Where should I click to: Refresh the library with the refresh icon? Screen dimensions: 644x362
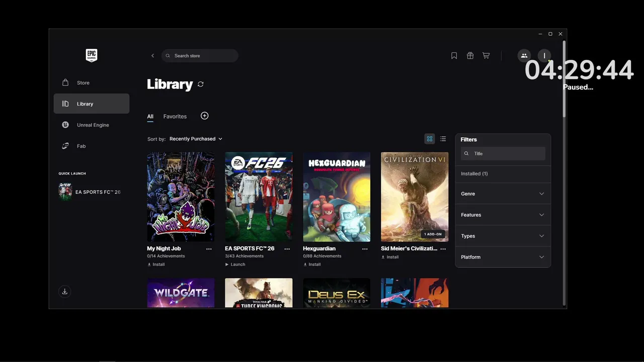pos(201,84)
